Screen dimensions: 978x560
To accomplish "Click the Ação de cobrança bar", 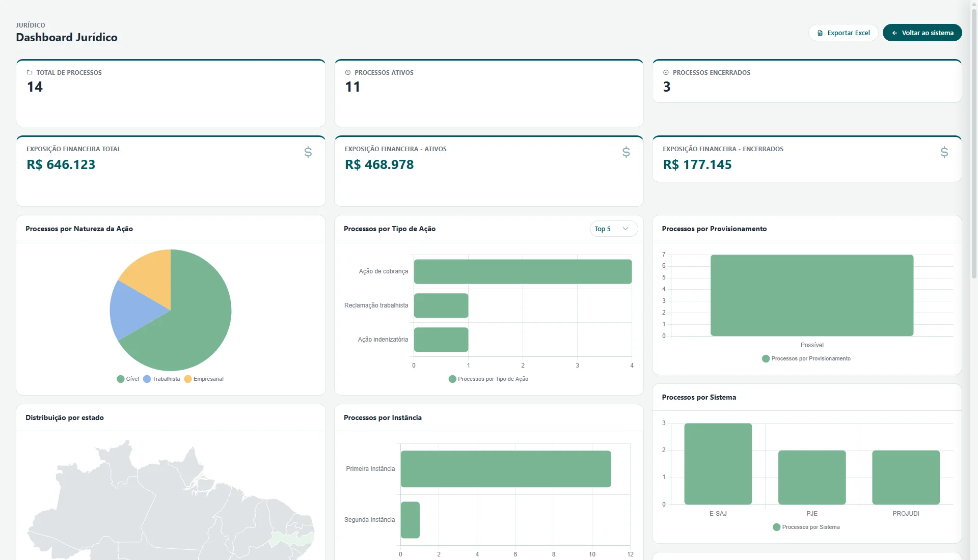I will click(x=523, y=271).
